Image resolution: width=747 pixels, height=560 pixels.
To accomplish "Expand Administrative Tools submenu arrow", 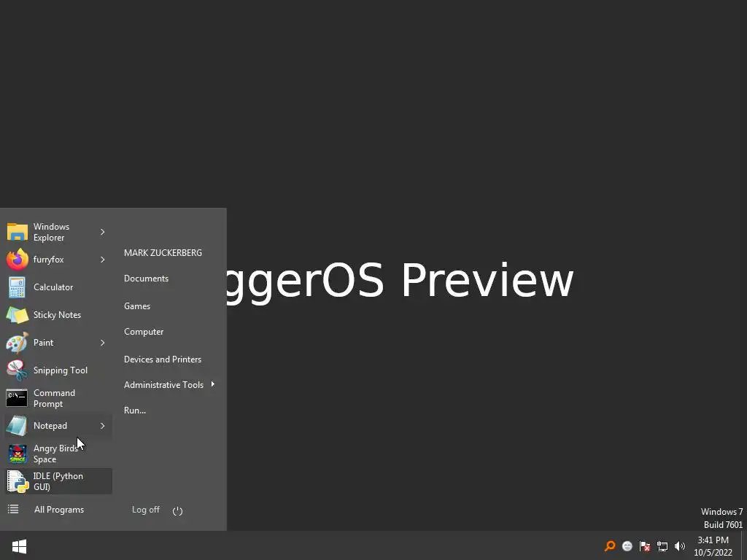I will pyautogui.click(x=212, y=384).
